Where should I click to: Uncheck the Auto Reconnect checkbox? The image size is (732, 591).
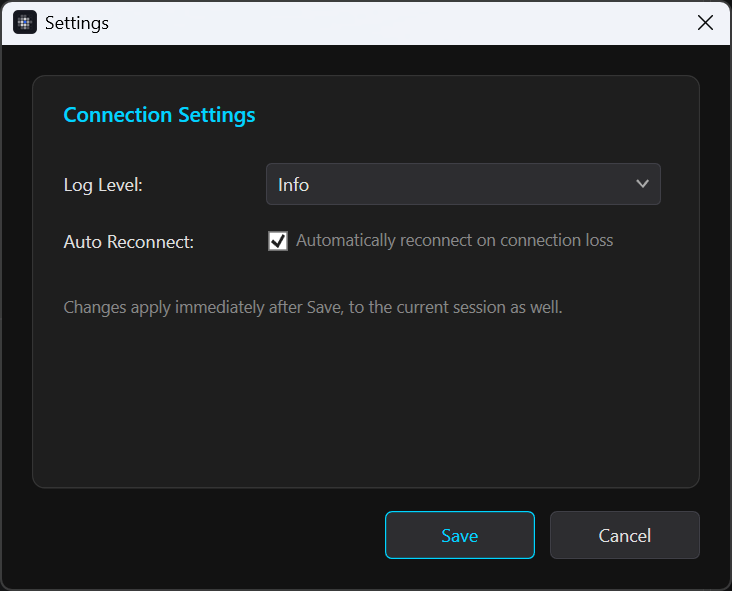pos(278,241)
